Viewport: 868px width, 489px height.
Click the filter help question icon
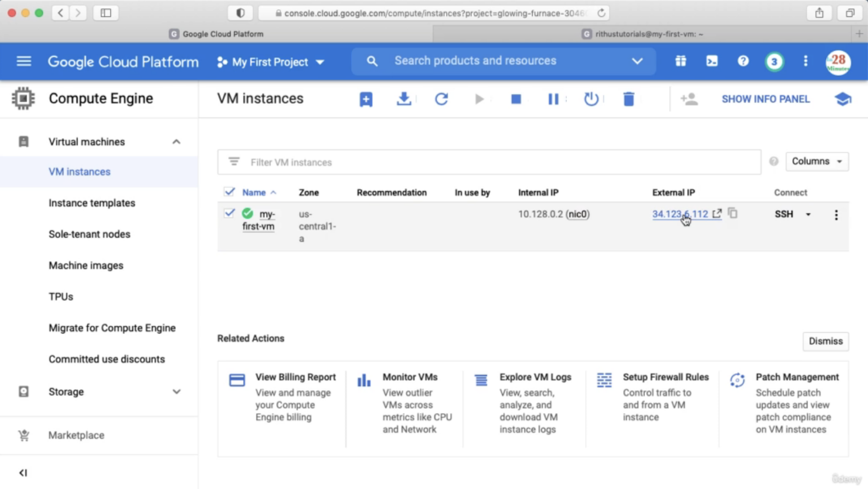(x=774, y=162)
